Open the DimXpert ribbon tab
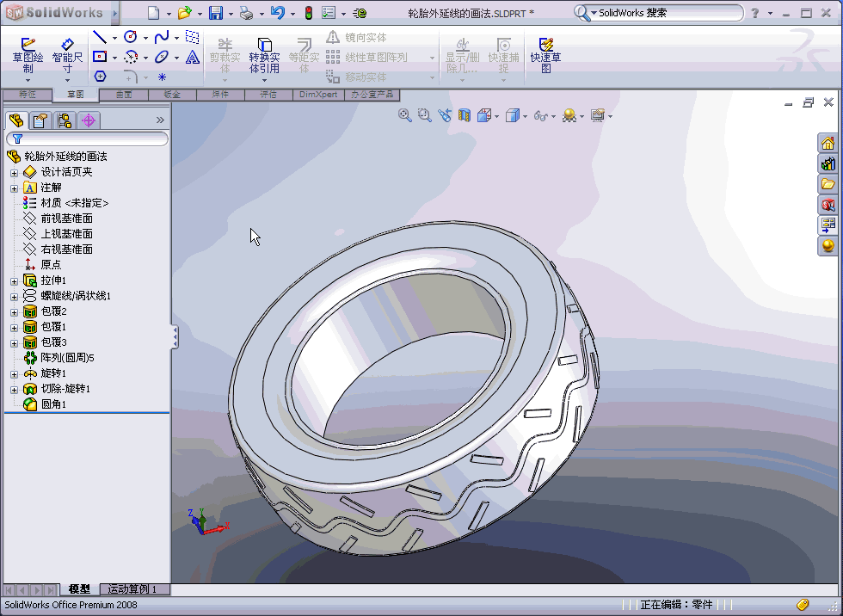Screen dimensions: 843x616 click(x=318, y=95)
